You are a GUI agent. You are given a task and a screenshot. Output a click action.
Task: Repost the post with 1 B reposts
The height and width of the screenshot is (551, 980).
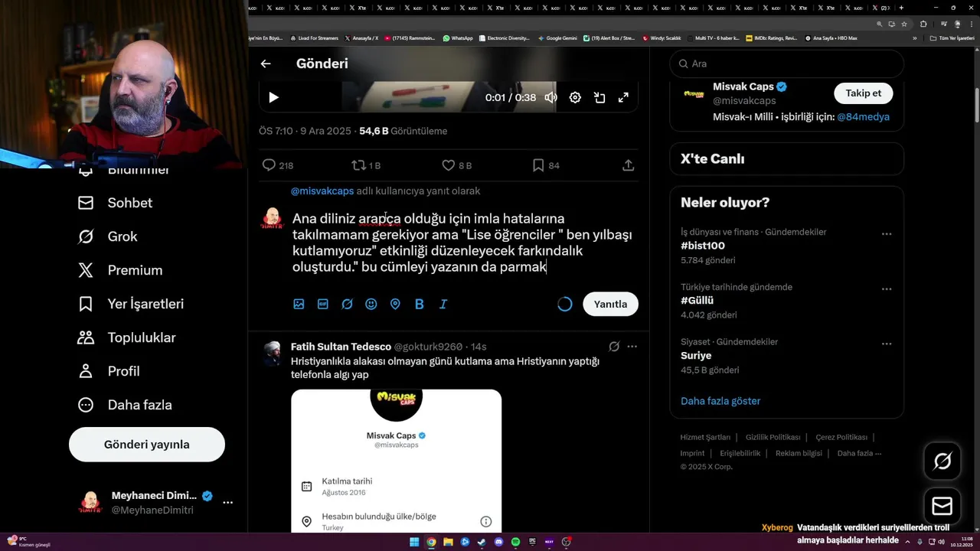(366, 165)
